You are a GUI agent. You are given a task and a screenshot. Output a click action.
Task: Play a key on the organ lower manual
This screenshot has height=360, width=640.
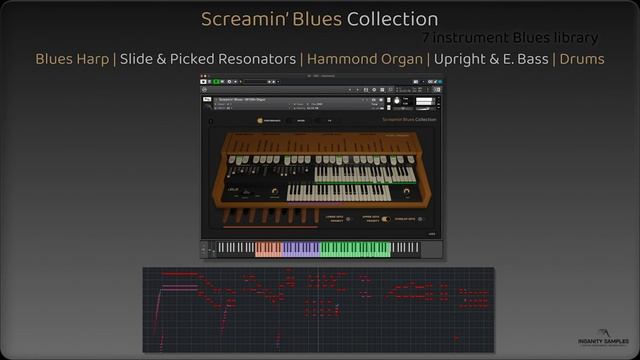tap(338, 193)
